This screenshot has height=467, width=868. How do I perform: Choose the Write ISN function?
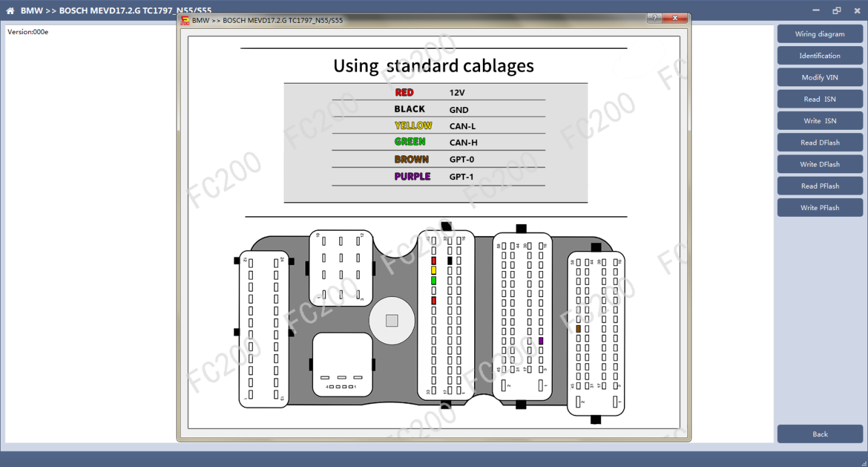[x=820, y=121]
